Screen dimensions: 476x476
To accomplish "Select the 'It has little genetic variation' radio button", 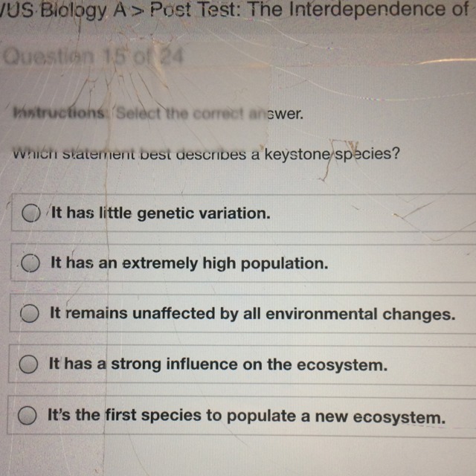I will 30,213.
